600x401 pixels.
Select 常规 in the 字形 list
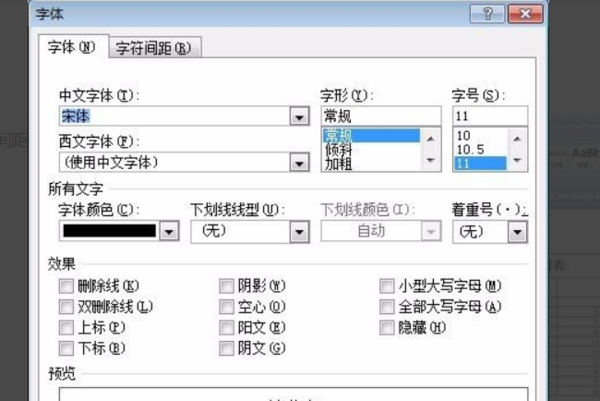click(371, 135)
